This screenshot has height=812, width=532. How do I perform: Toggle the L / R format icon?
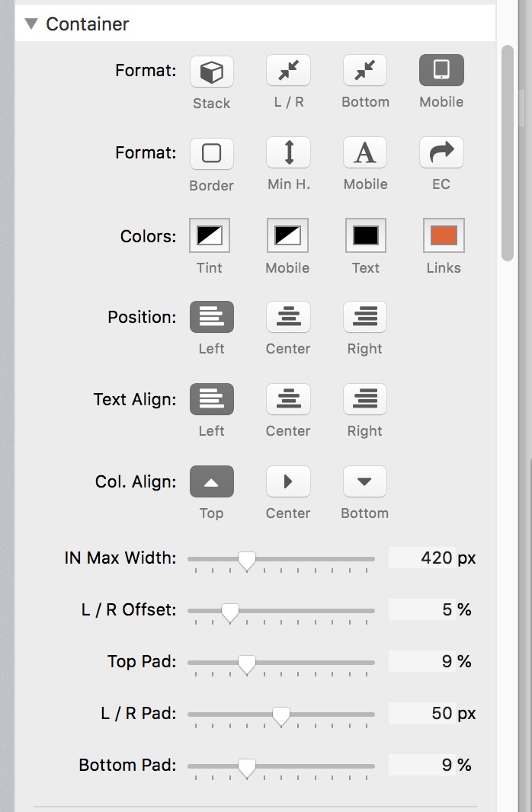point(288,71)
